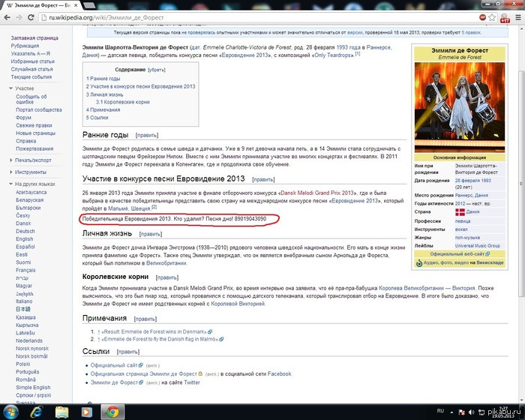Reload the page with refresh icon
This screenshot has height=420, width=525.
31,17
